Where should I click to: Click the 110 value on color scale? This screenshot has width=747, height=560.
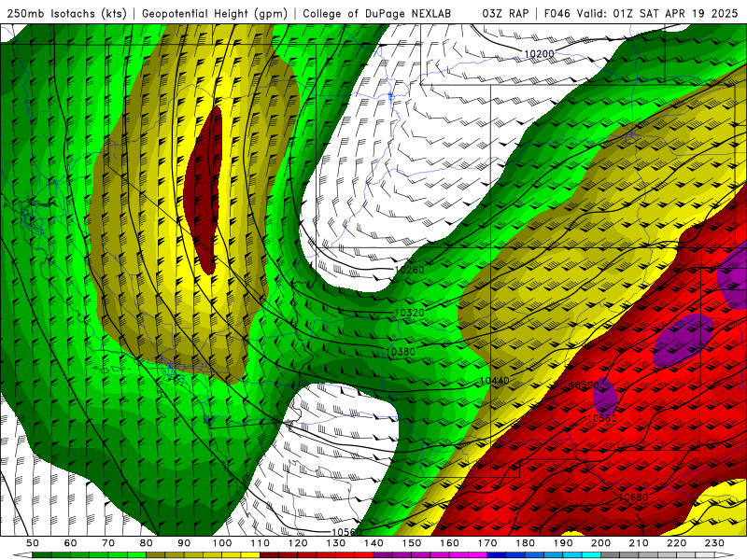point(261,543)
